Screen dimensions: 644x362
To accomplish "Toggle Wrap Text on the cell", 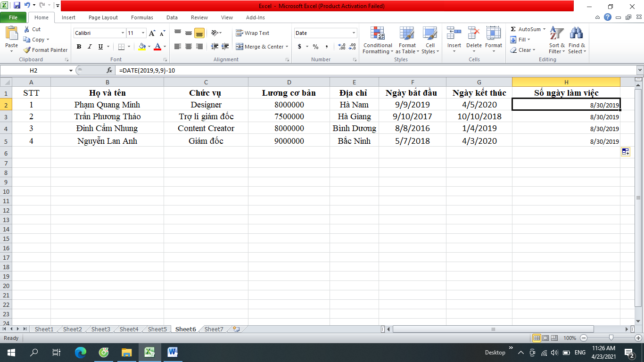I will click(x=253, y=33).
